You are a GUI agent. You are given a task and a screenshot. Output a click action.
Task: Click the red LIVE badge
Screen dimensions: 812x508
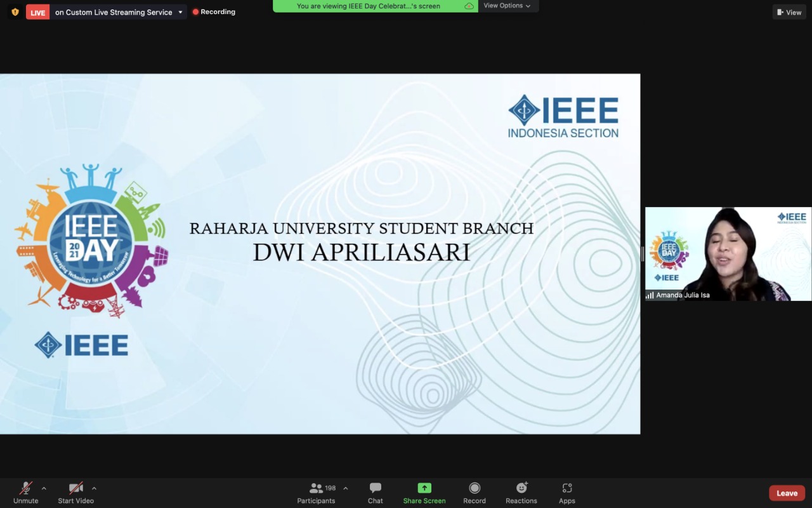(x=37, y=12)
